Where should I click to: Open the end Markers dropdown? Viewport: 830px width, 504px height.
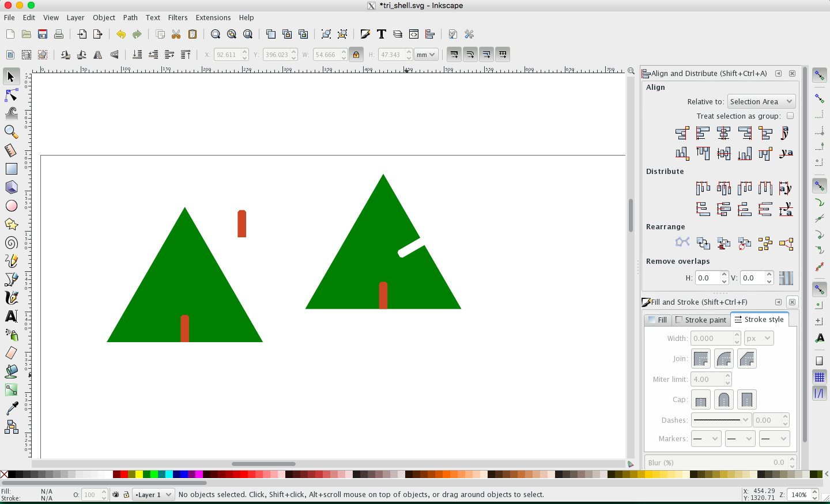pos(774,439)
